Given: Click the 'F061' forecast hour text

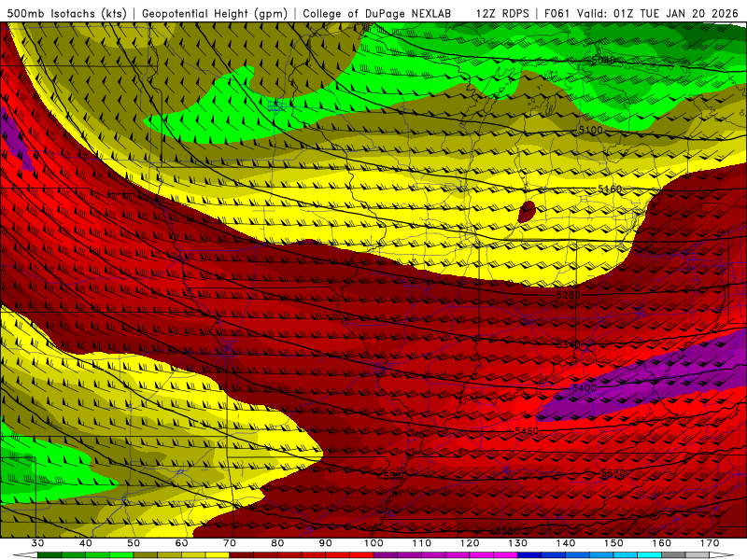Looking at the screenshot, I should (557, 13).
